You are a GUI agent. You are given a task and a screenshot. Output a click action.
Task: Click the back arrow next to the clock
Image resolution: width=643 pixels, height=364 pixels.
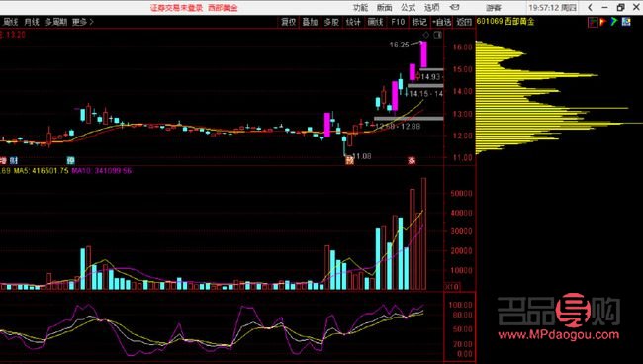tap(590, 7)
